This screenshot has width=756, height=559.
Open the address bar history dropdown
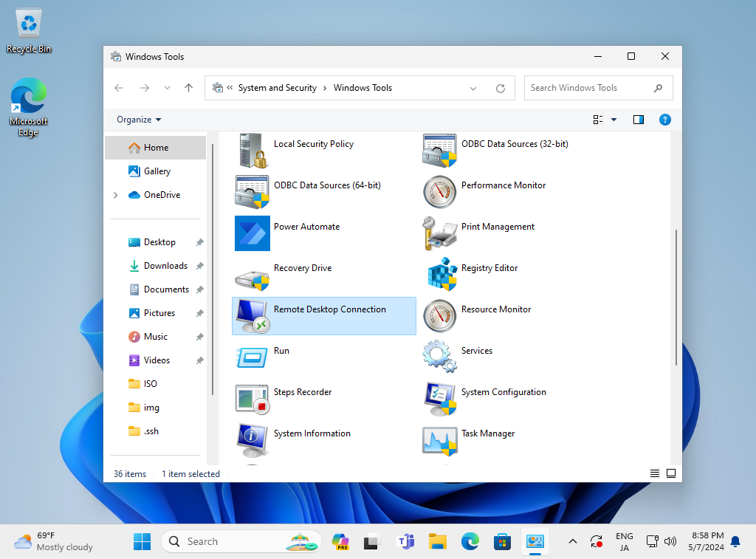coord(473,88)
